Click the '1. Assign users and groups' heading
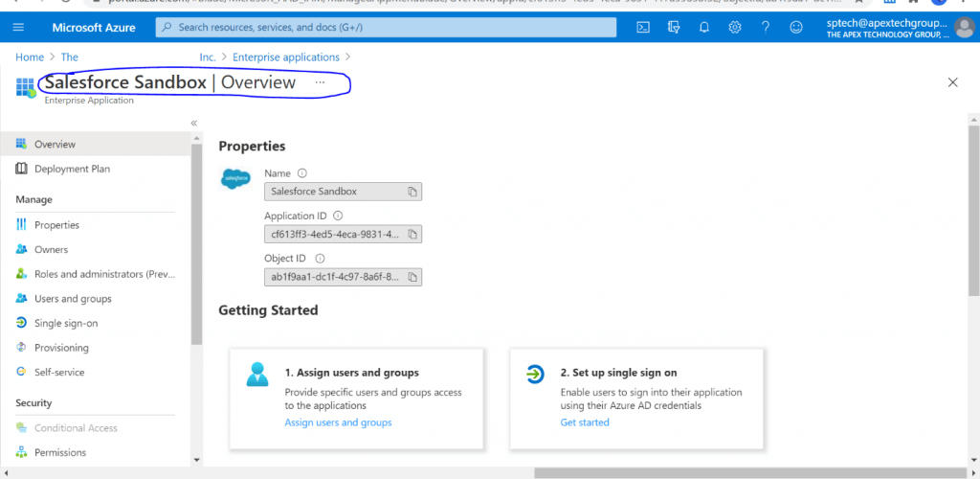 pyautogui.click(x=352, y=373)
